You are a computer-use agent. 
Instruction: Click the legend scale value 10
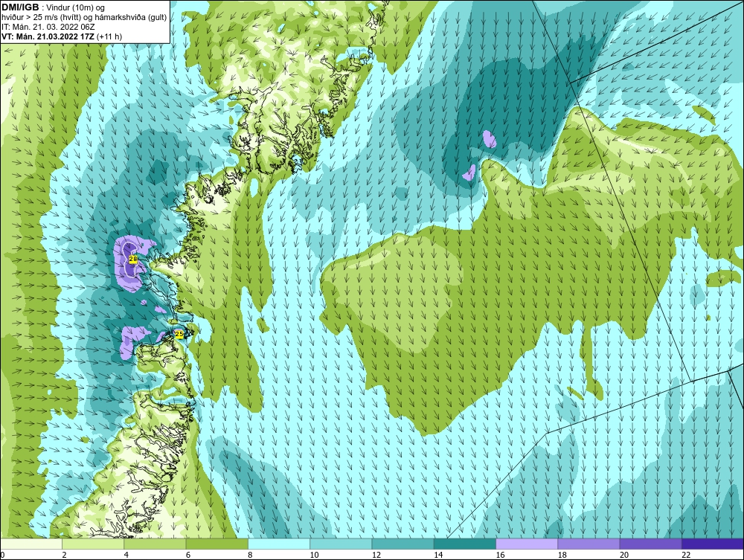tap(315, 556)
